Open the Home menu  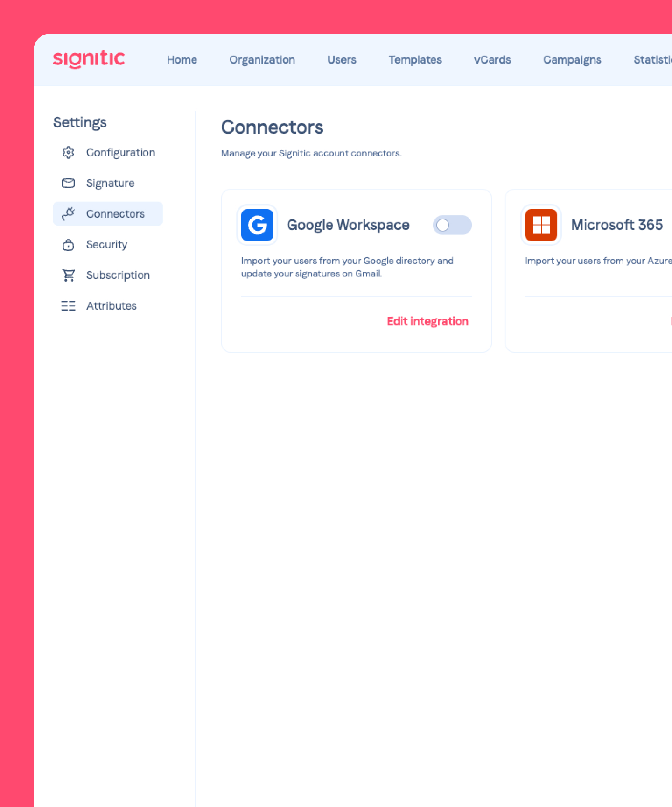pos(182,60)
